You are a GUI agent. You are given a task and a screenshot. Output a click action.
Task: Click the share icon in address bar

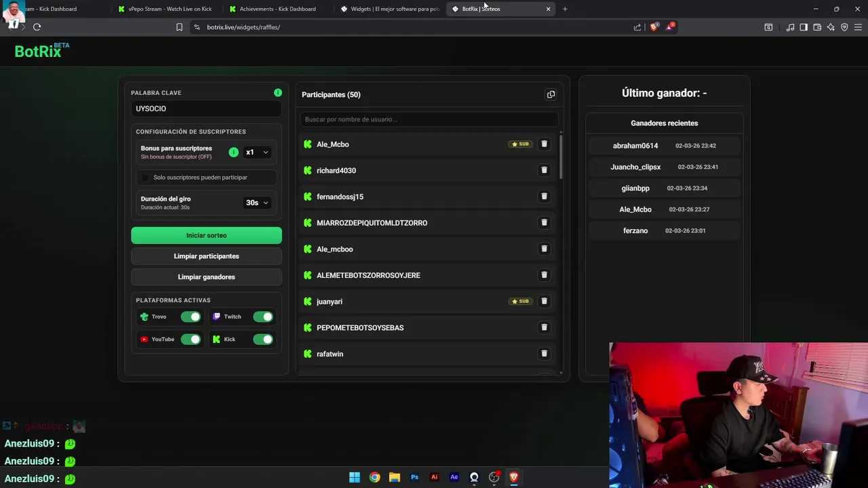(x=637, y=27)
